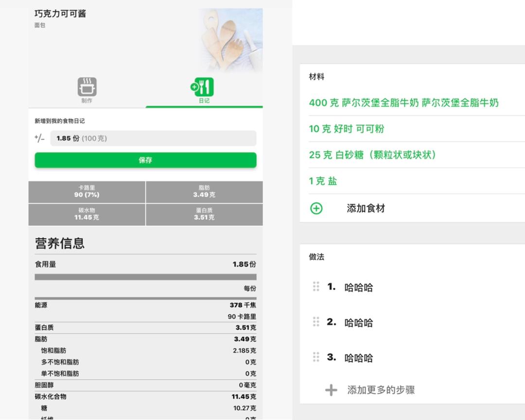Switch to the 日记 tab

(x=204, y=101)
